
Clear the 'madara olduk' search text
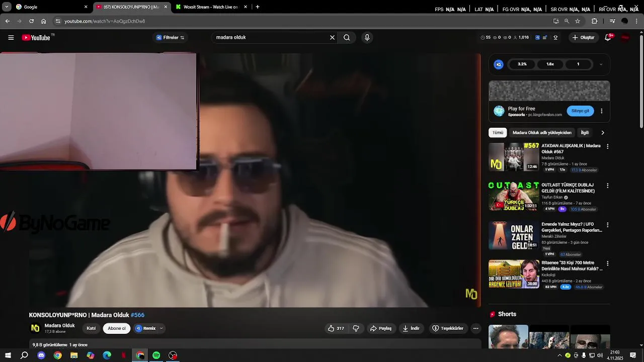coord(332,38)
